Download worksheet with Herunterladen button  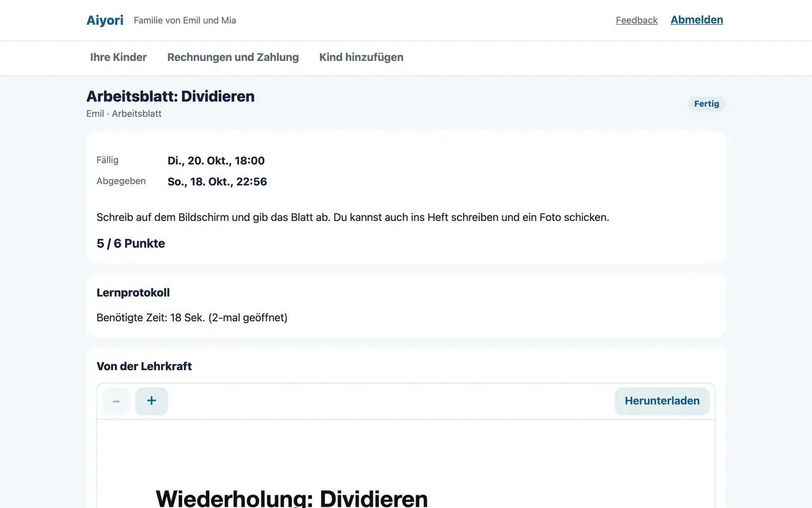(662, 401)
